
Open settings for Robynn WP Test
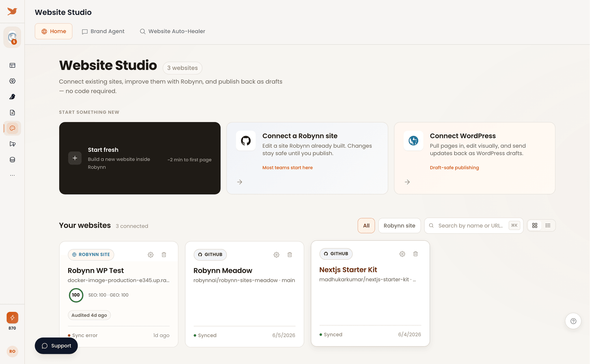pyautogui.click(x=150, y=255)
